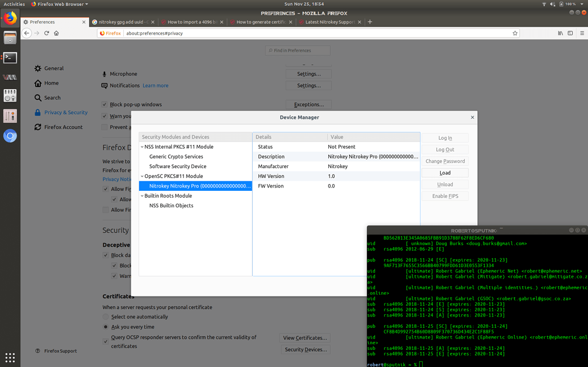Launch the terminal from the Ubuntu dock
The image size is (588, 367).
(x=10, y=57)
